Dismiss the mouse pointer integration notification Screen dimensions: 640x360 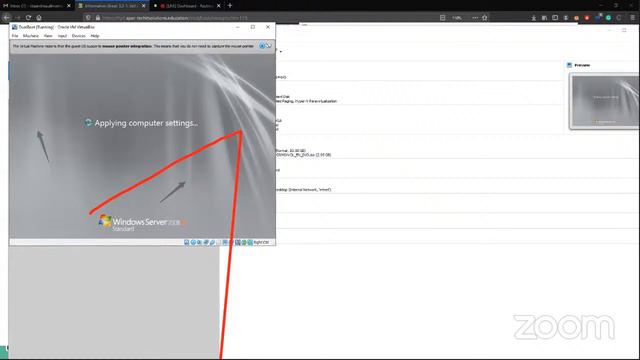[x=262, y=46]
